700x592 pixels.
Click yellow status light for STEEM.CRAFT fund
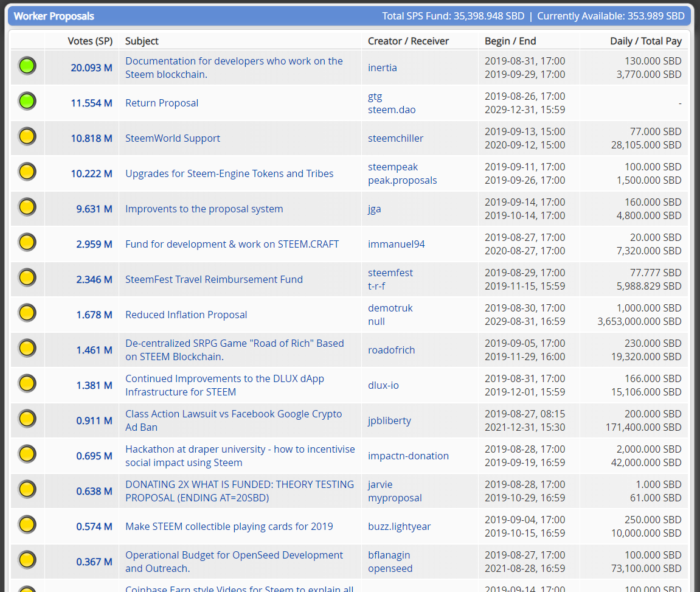pyautogui.click(x=27, y=242)
